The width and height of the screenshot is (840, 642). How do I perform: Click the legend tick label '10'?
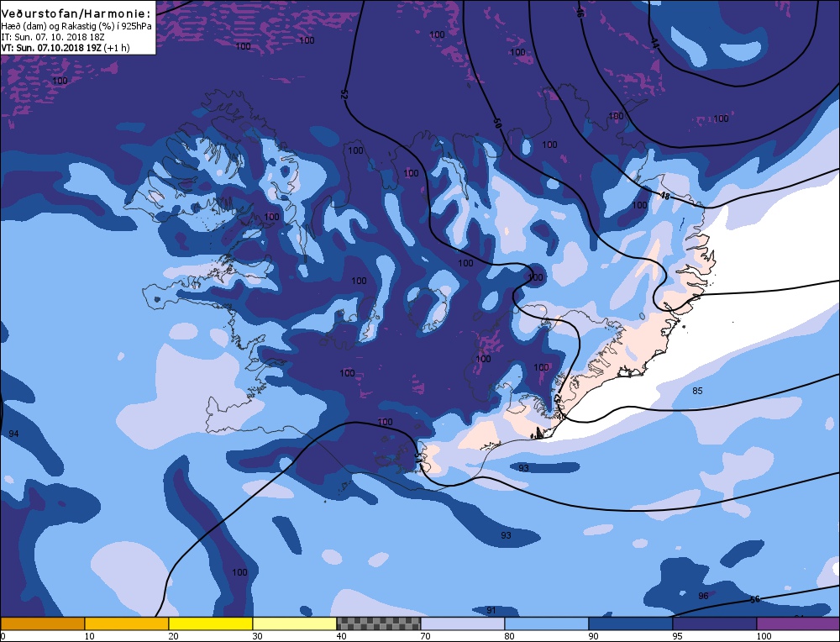pos(90,636)
